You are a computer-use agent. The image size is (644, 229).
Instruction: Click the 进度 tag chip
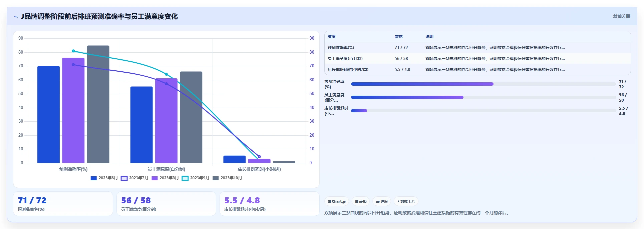382,201
